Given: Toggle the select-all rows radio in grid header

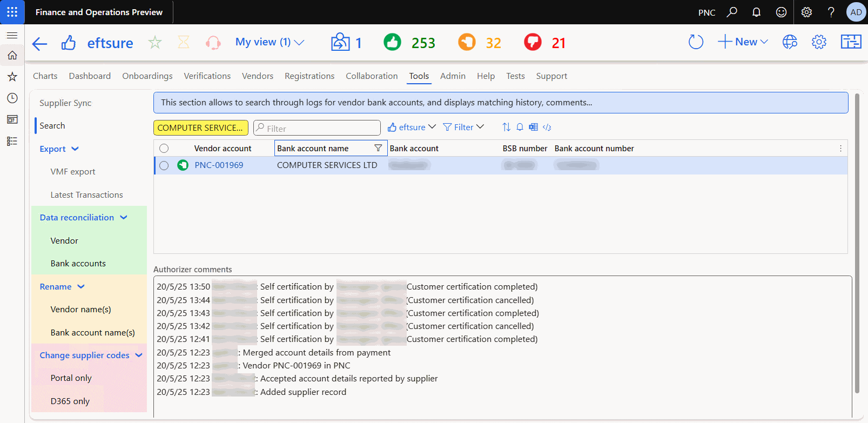Looking at the screenshot, I should point(164,149).
